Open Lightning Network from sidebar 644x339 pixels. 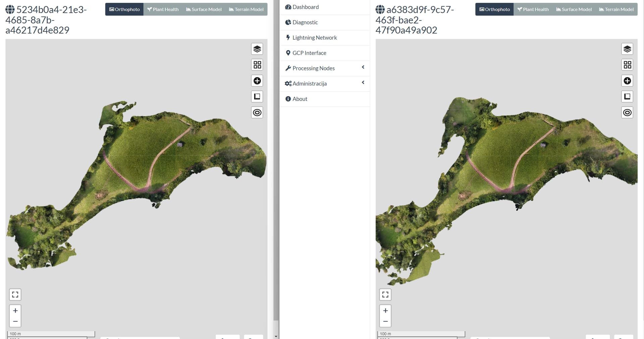pos(314,38)
